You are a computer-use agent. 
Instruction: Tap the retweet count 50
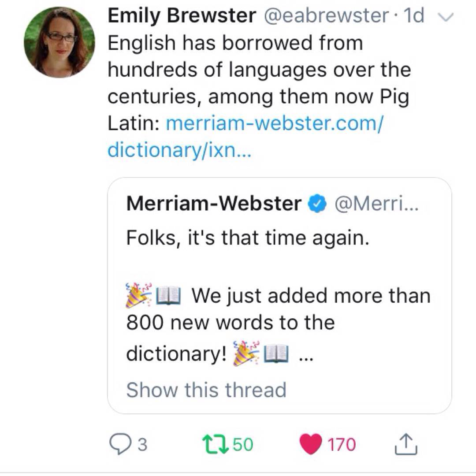243,445
